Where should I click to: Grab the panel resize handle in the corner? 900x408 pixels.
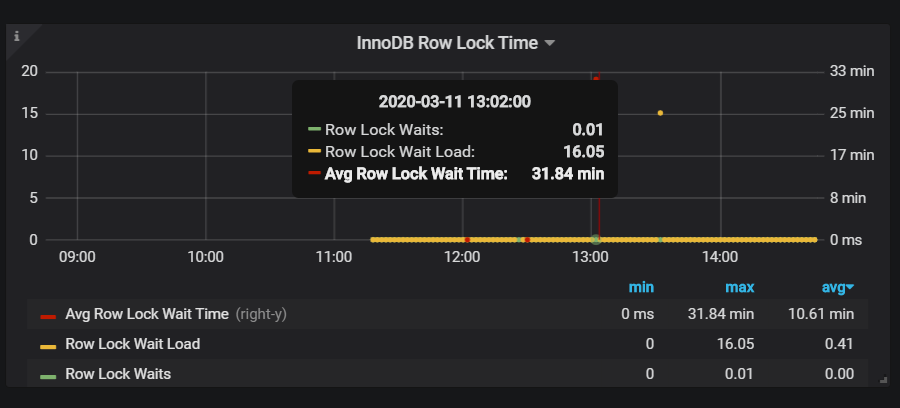(x=883, y=379)
